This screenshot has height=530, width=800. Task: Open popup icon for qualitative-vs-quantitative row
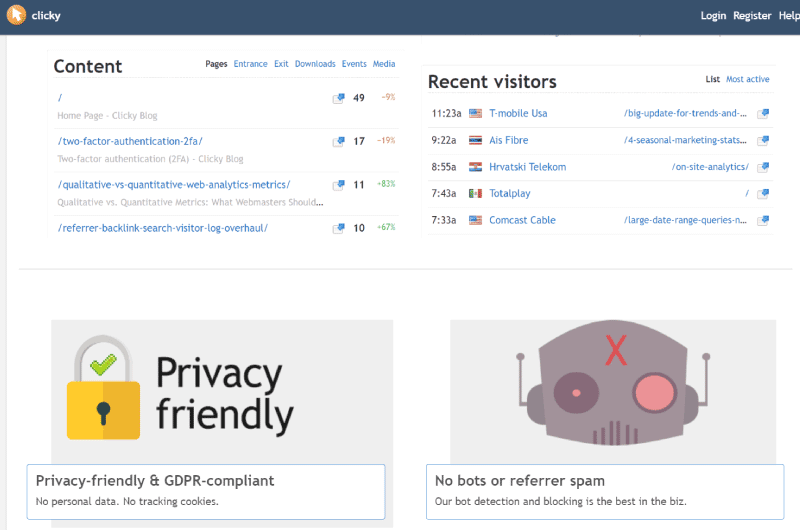click(x=338, y=185)
